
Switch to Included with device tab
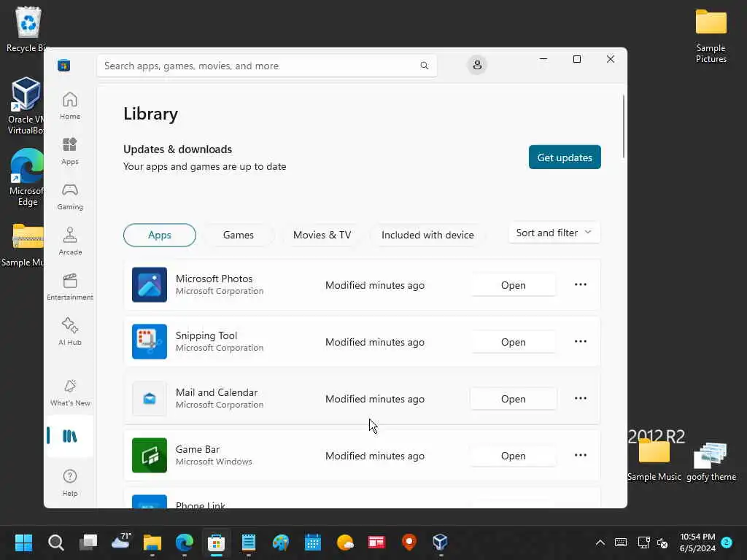point(427,235)
